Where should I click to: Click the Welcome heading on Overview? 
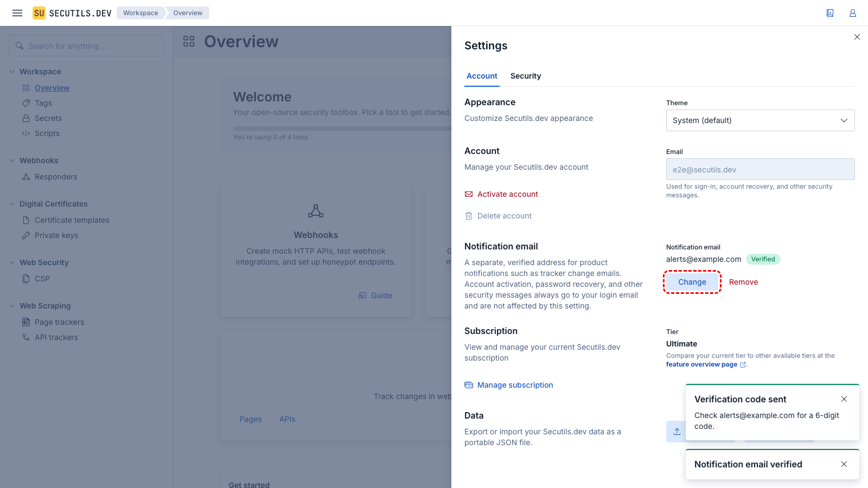click(263, 97)
